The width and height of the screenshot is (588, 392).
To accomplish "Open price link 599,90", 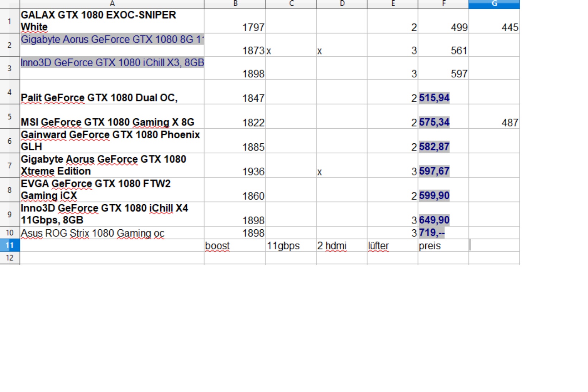I will click(434, 195).
